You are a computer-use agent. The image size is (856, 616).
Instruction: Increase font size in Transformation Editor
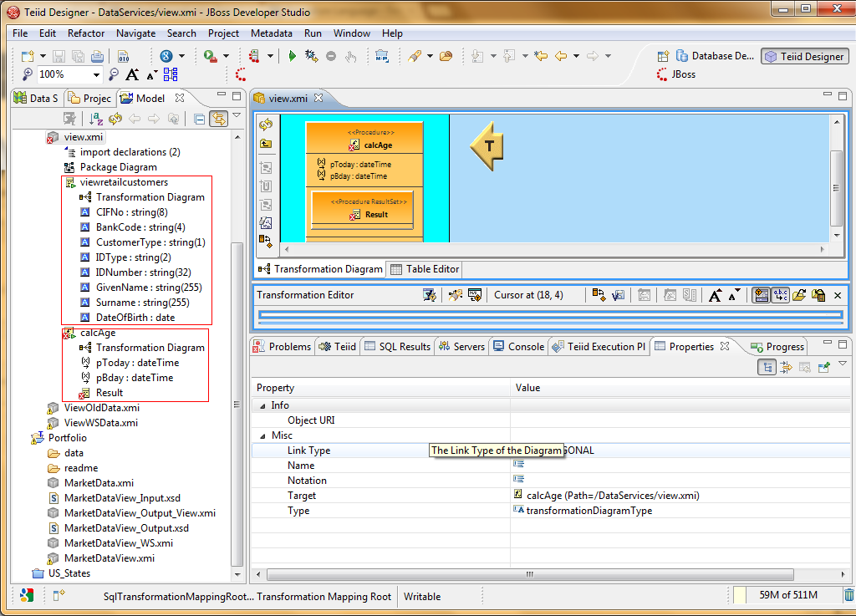(715, 295)
